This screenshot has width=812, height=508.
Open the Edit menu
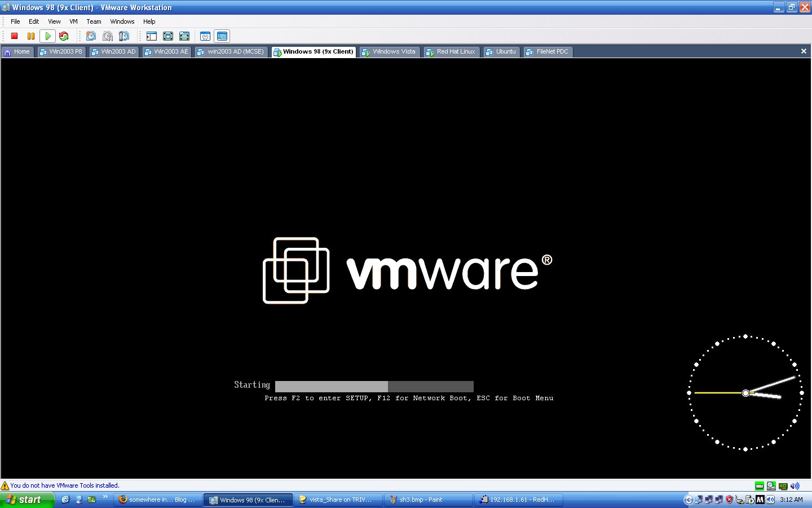34,21
